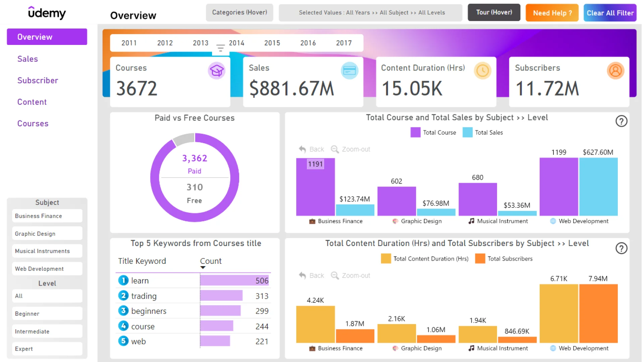Viewport: 644px width, 362px height.
Task: Click the Courses graduation cap icon
Action: 216,71
